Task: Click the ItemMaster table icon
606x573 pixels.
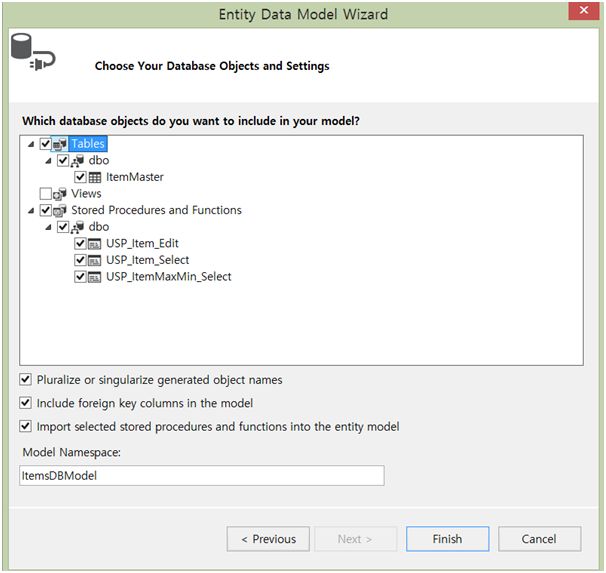Action: (x=95, y=177)
